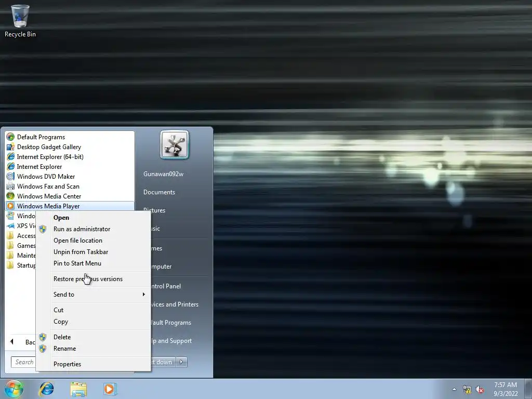Viewport: 532px width, 399px height.
Task: Open Pictures from Start menu
Action: [x=154, y=210]
